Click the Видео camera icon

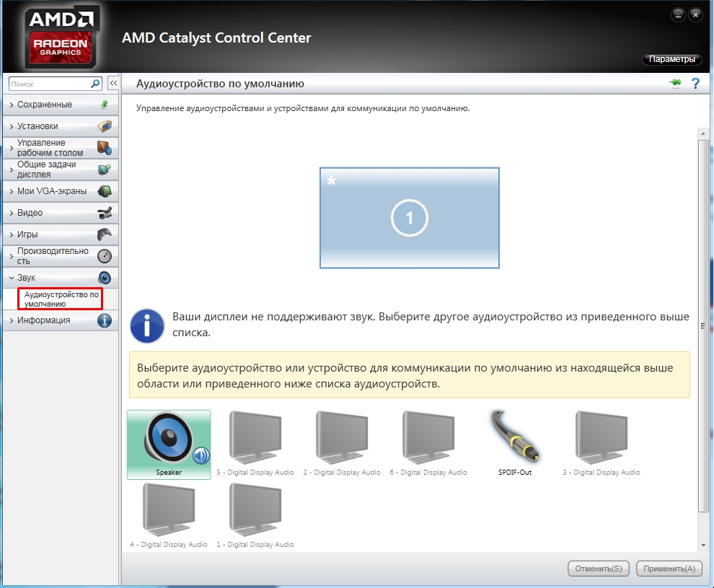pyautogui.click(x=105, y=213)
